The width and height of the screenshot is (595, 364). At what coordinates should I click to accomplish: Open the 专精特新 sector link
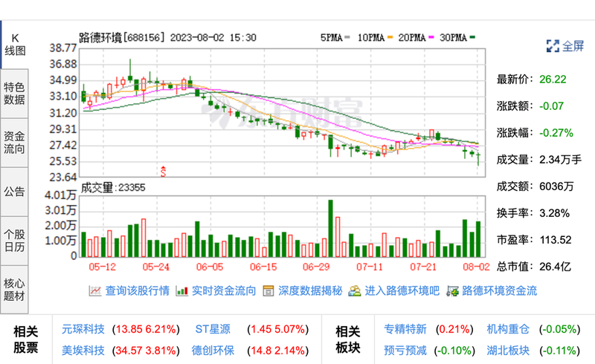pyautogui.click(x=405, y=328)
